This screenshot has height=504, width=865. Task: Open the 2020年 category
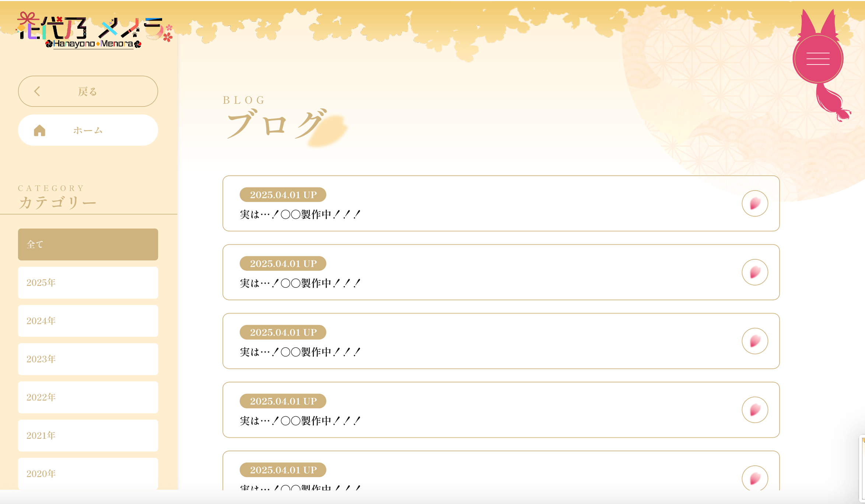(x=88, y=474)
